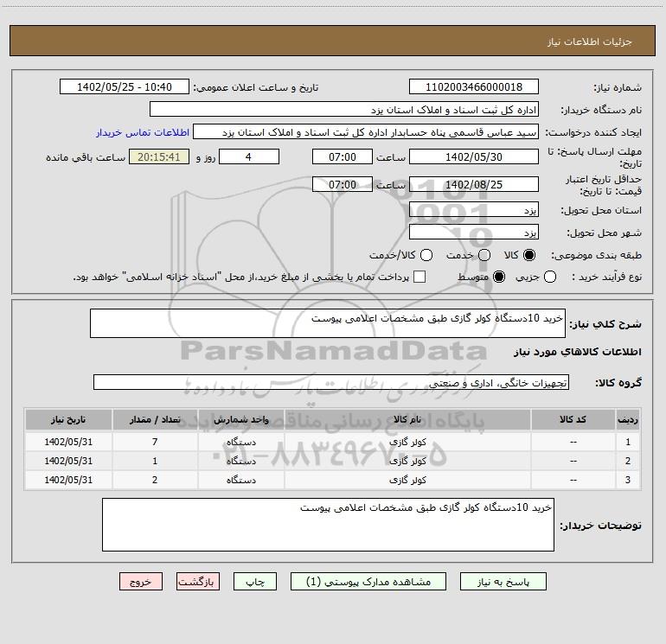
Task: Click price validity date 1402/08/25
Action: tap(474, 184)
